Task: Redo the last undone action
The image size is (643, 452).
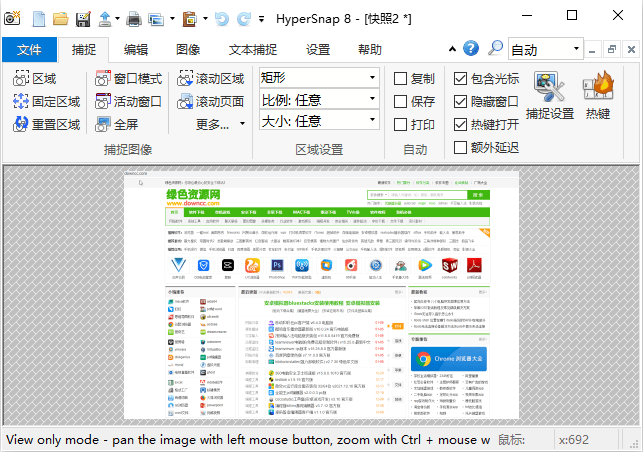Action: tap(244, 19)
